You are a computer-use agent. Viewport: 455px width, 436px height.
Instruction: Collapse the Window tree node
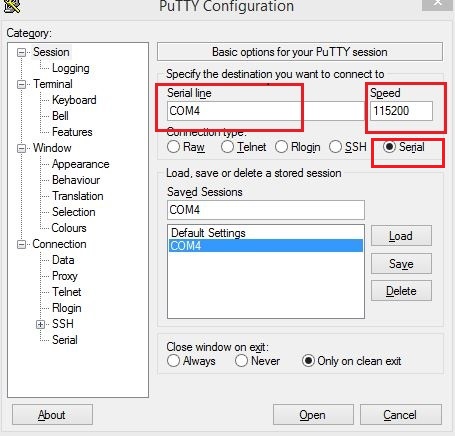21,148
